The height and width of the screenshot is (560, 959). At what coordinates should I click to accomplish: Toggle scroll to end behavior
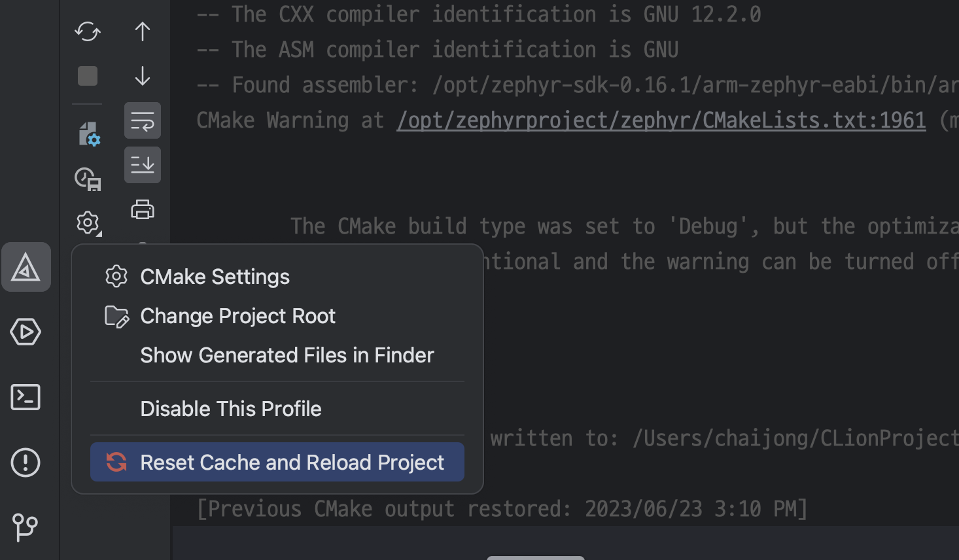coord(142,164)
